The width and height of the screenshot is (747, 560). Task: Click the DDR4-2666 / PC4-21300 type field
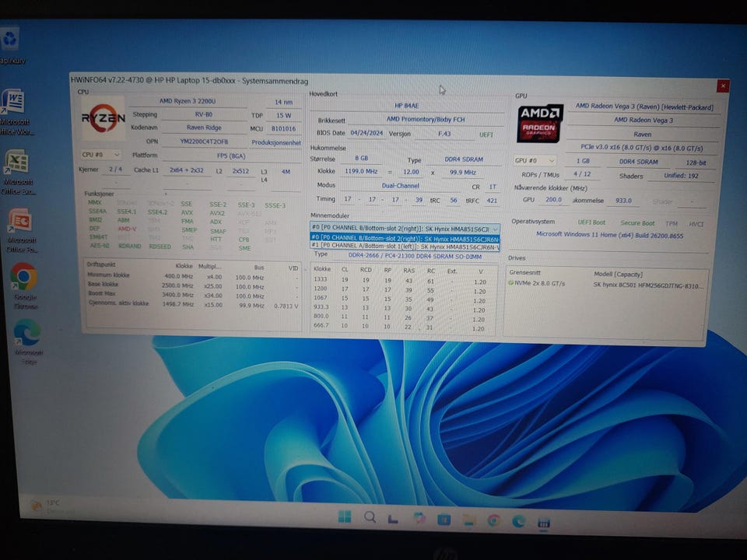point(415,256)
